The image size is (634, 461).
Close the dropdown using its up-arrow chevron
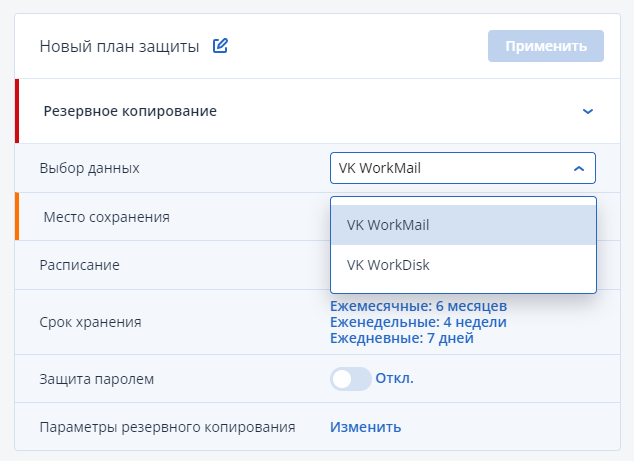click(578, 168)
